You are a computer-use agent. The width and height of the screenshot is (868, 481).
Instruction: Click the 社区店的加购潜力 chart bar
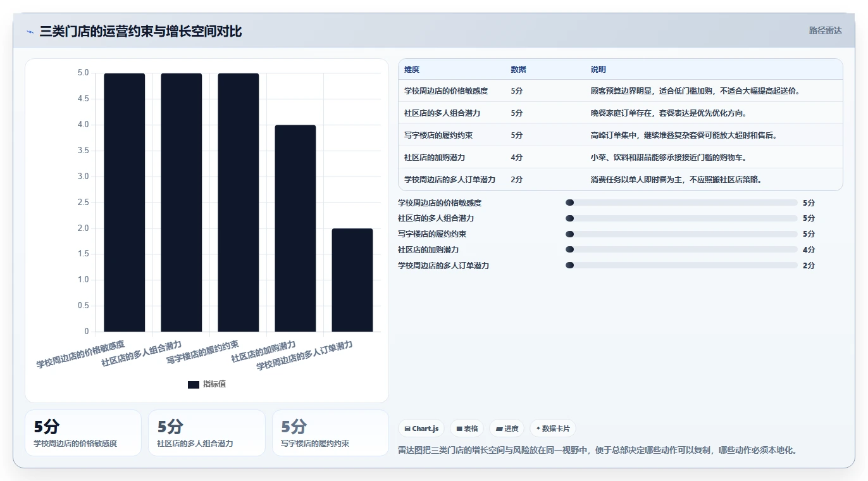click(295, 228)
